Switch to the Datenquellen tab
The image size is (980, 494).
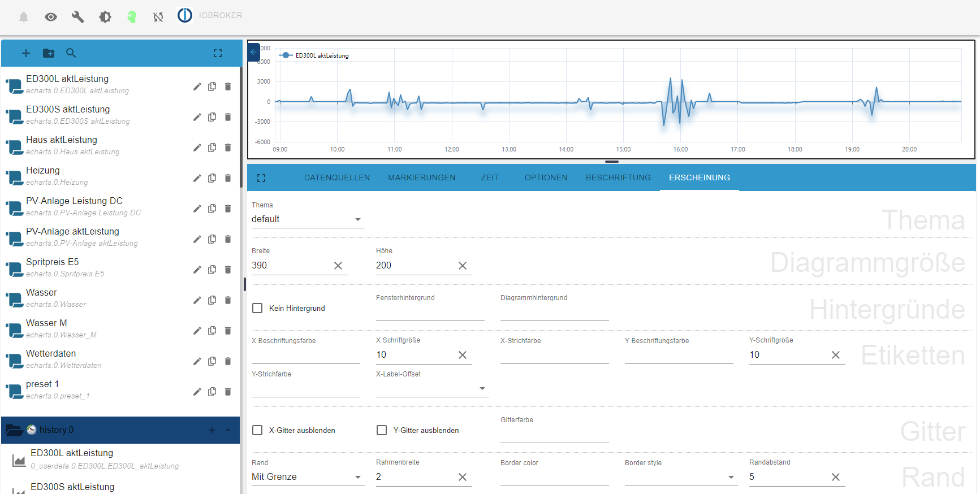coord(337,177)
